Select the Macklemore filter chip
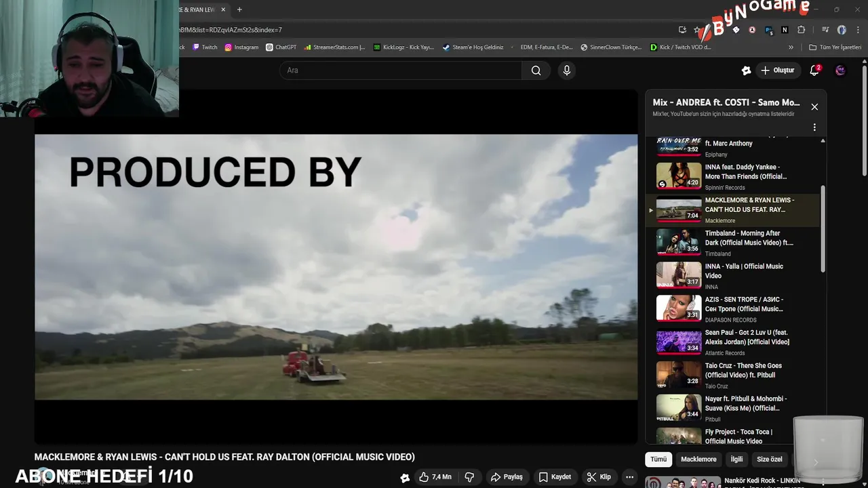The height and width of the screenshot is (488, 868). 698,460
